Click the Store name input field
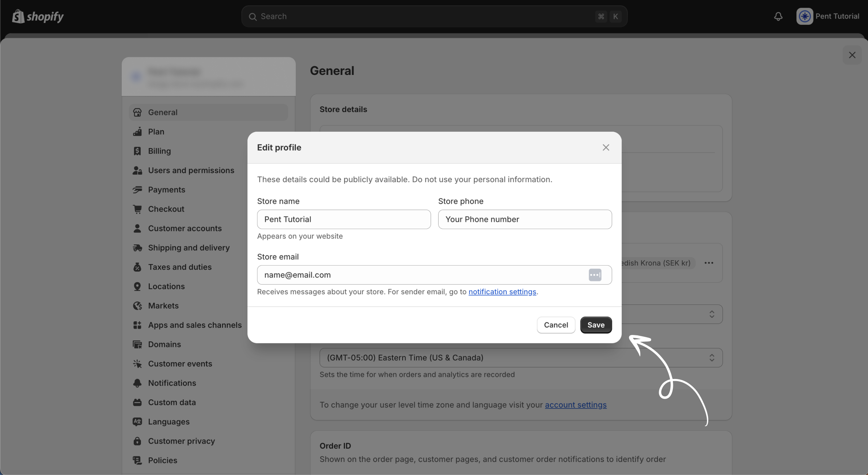Screen dimensions: 868x475 [344, 219]
